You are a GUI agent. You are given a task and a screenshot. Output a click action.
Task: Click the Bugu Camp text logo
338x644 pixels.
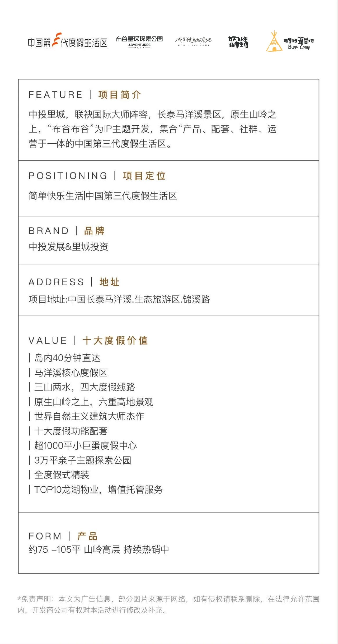pos(299,44)
